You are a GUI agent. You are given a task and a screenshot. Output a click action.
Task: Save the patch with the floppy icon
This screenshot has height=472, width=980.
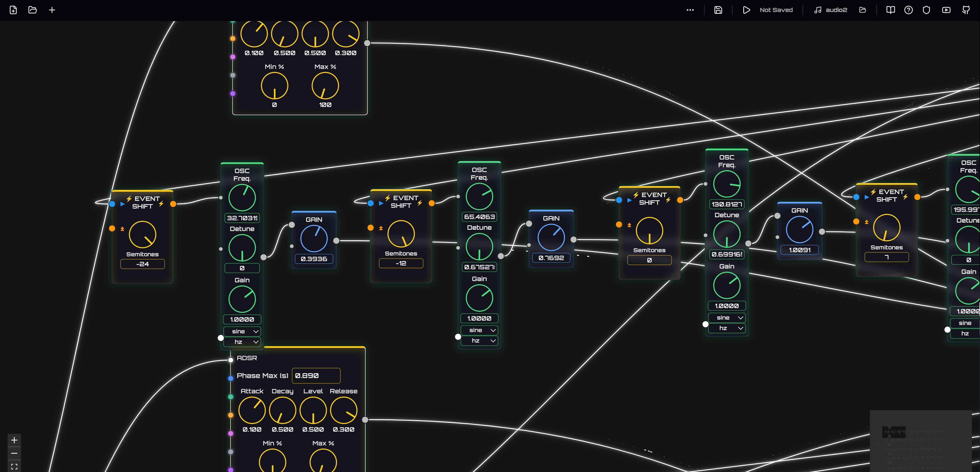tap(718, 10)
